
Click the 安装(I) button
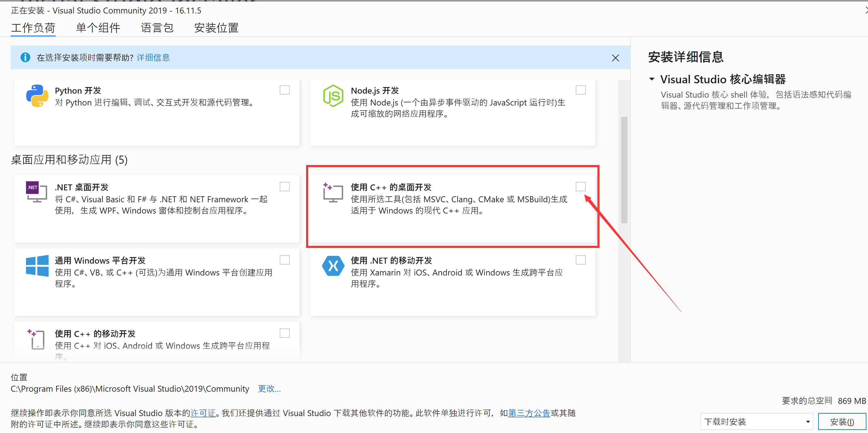click(842, 421)
